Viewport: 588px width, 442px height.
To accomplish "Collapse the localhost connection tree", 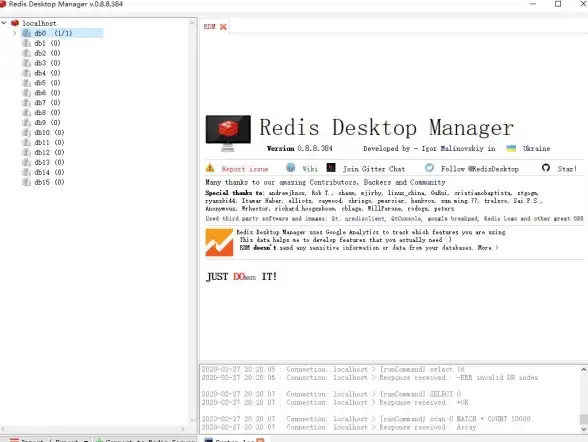I will (4, 23).
